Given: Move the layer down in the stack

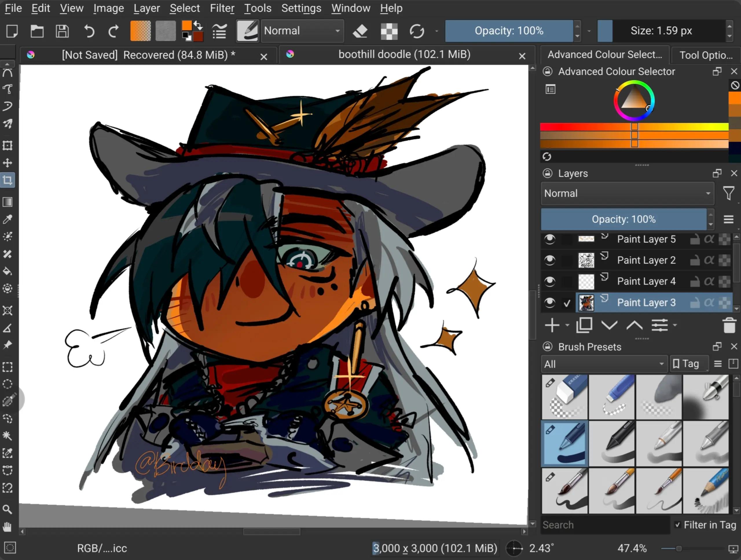Looking at the screenshot, I should 609,325.
